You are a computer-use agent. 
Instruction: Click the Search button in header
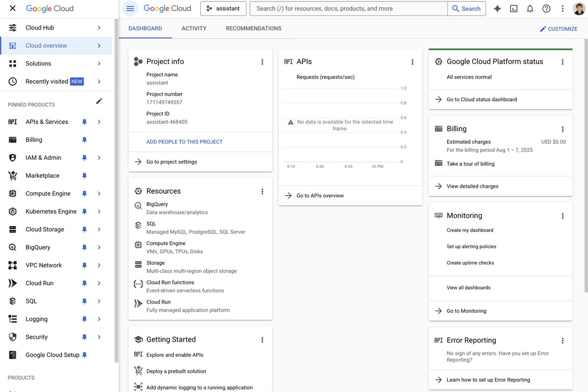pyautogui.click(x=466, y=8)
